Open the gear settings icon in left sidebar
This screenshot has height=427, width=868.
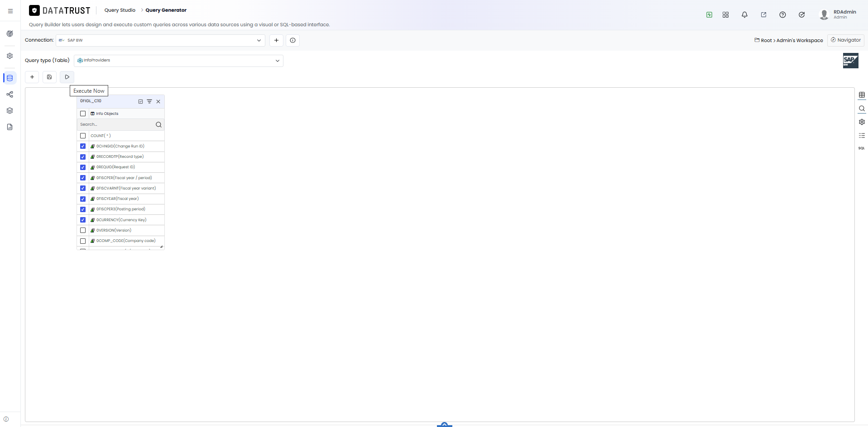pyautogui.click(x=10, y=56)
